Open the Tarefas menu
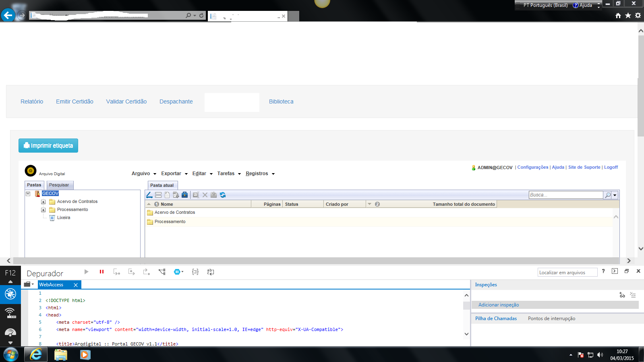The height and width of the screenshot is (362, 644). [x=229, y=174]
